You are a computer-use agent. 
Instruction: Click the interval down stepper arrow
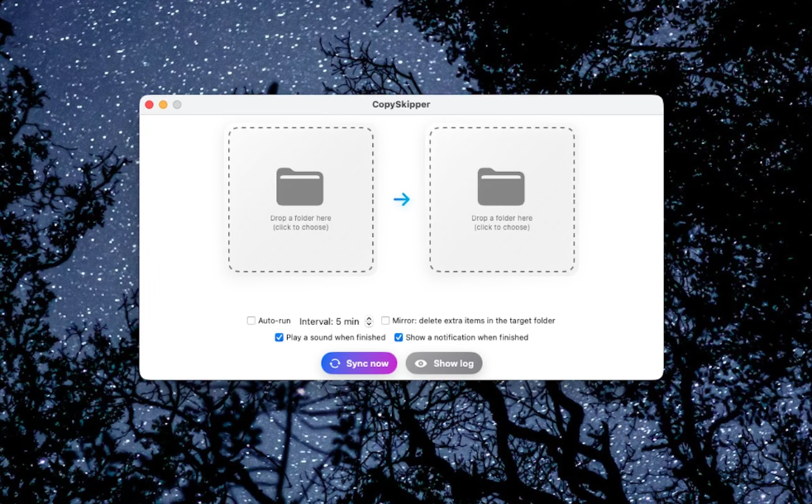coord(369,324)
